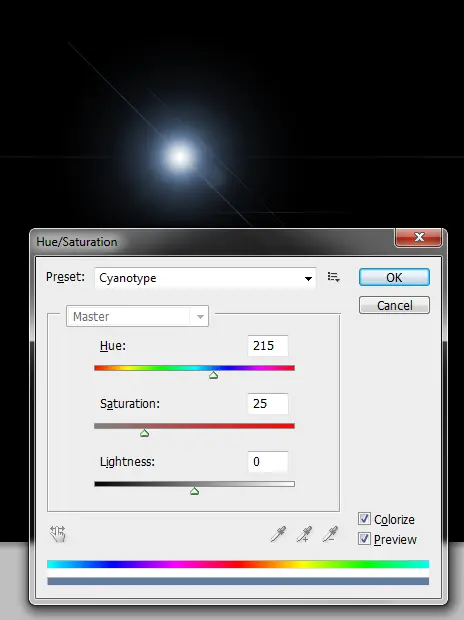Uncheck the Colorize checkbox

pyautogui.click(x=364, y=519)
